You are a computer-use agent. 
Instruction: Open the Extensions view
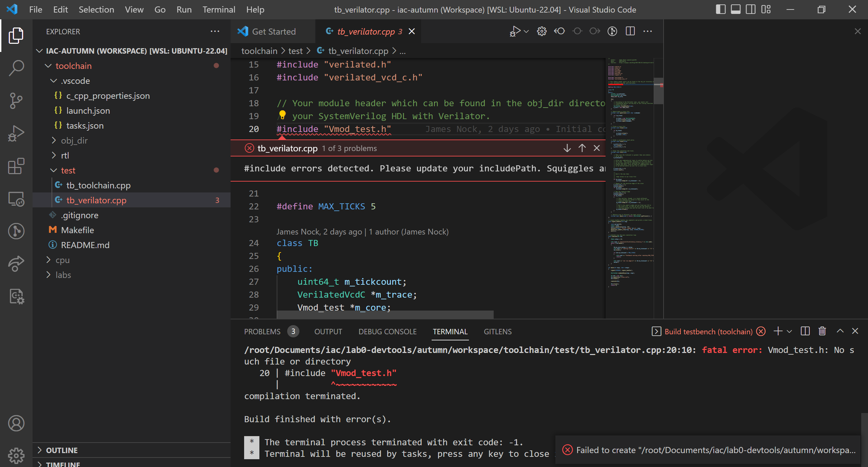[16, 166]
